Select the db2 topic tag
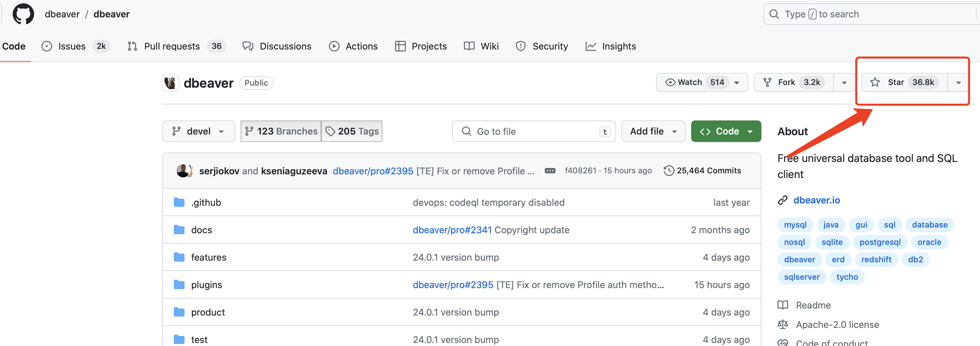Image resolution: width=980 pixels, height=346 pixels. click(915, 260)
